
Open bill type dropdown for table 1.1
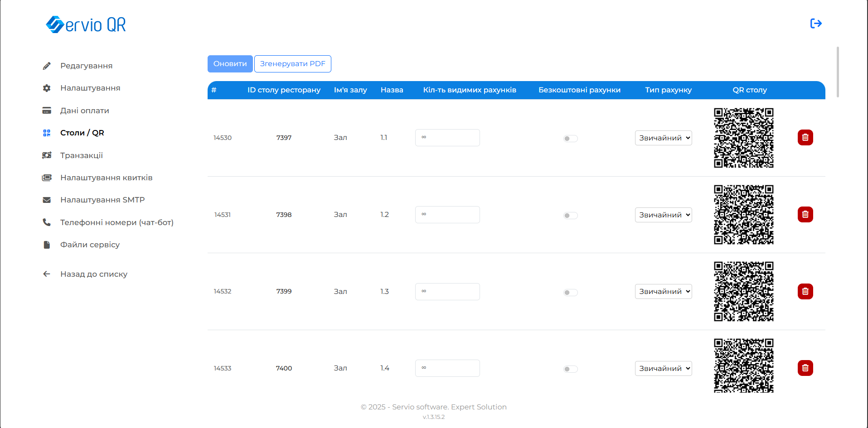pos(663,138)
